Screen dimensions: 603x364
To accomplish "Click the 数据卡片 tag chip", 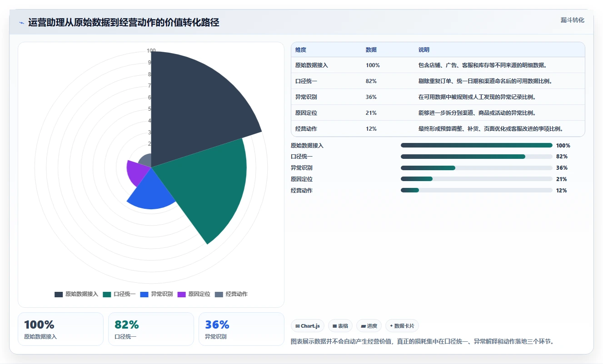I will click(402, 326).
